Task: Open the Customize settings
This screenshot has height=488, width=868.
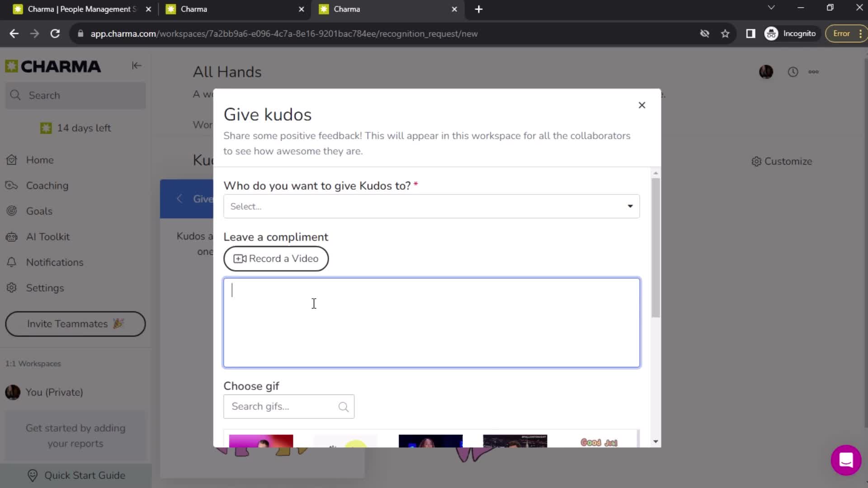Action: (x=782, y=161)
